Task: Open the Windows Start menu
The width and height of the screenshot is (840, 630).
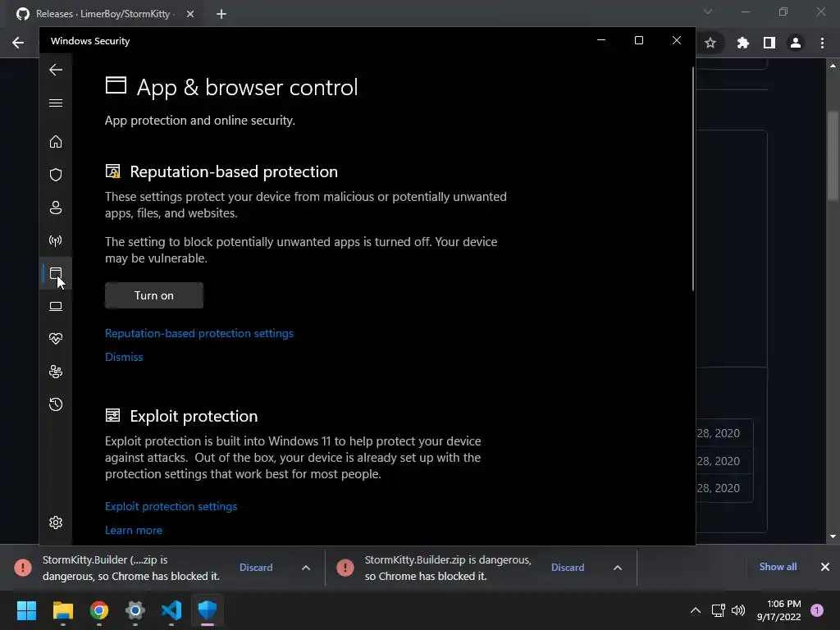Action: click(26, 610)
